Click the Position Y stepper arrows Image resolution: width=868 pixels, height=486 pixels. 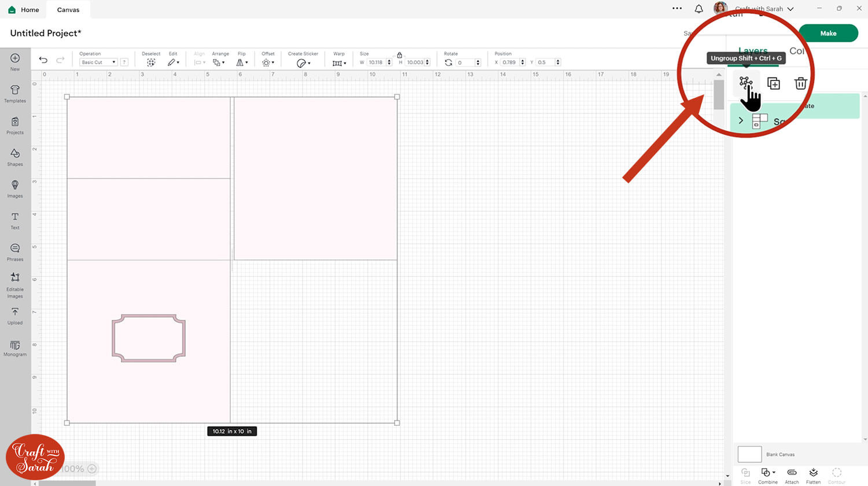pyautogui.click(x=558, y=62)
